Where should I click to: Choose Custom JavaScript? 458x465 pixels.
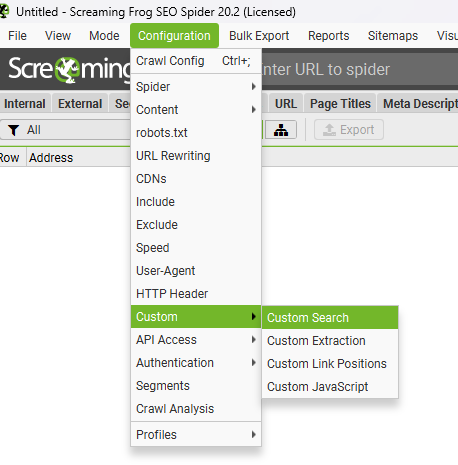330,387
